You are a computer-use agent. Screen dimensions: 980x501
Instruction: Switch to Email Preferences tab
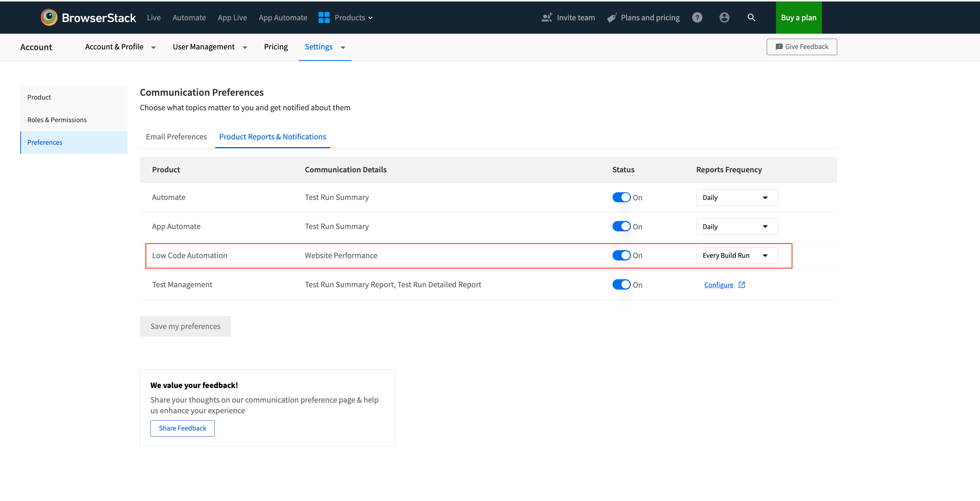point(176,137)
